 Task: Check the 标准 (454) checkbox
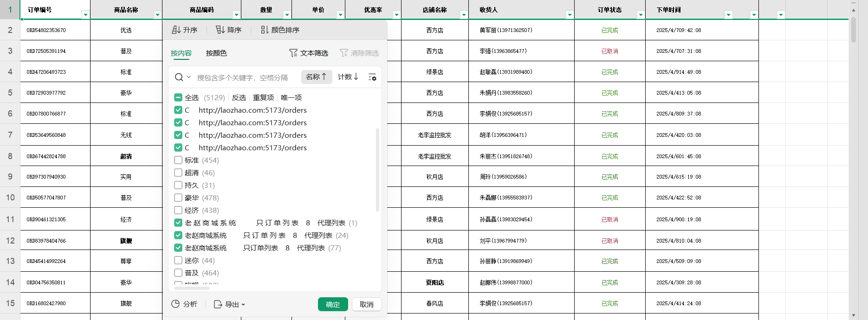tap(178, 160)
